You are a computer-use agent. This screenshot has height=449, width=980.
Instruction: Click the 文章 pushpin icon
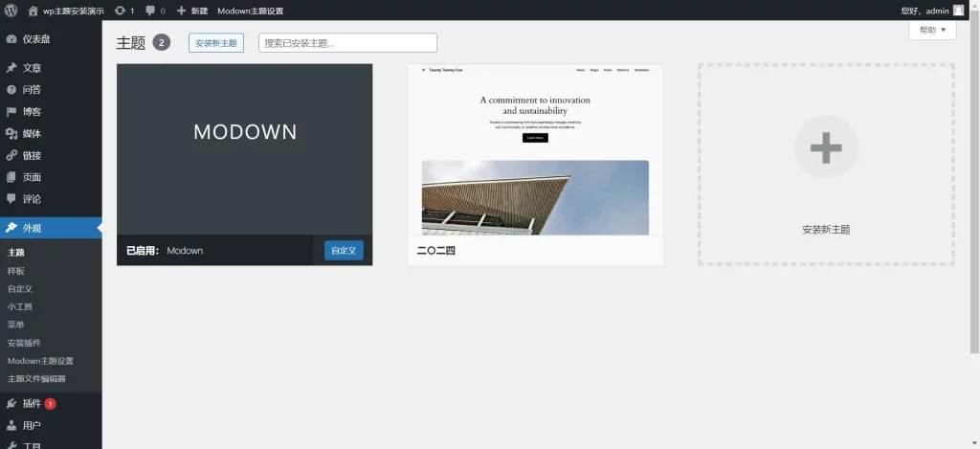click(x=11, y=68)
